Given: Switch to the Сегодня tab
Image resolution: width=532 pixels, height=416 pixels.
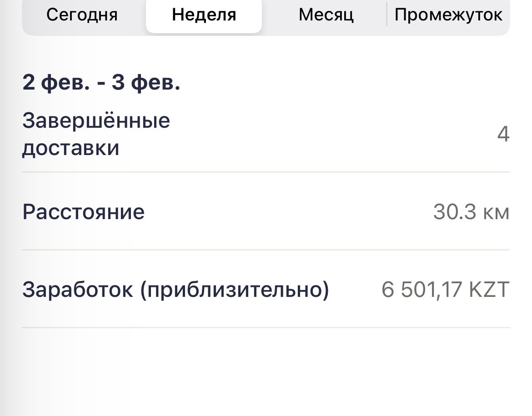Looking at the screenshot, I should [82, 15].
